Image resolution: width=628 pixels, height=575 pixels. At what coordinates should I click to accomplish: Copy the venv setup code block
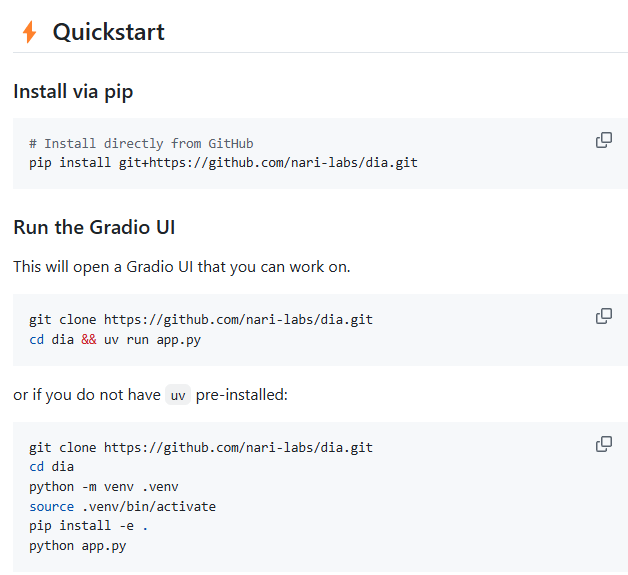tap(604, 444)
